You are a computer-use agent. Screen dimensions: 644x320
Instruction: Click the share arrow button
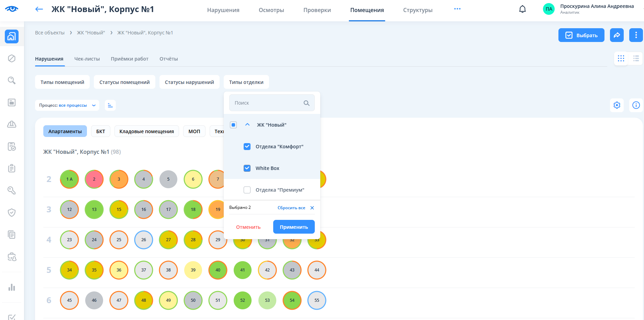(617, 35)
